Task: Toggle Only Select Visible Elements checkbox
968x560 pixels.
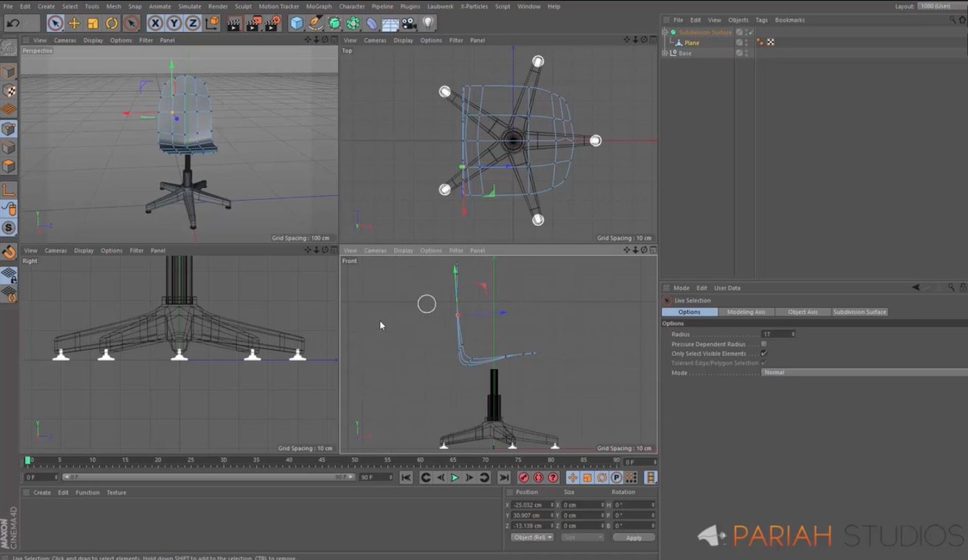Action: [x=764, y=353]
